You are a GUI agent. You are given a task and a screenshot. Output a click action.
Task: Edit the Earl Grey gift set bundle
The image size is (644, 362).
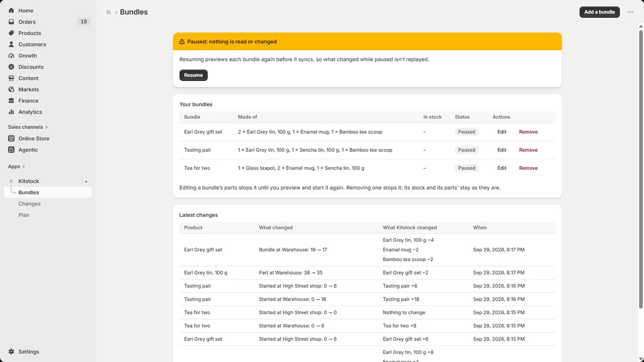[502, 132]
